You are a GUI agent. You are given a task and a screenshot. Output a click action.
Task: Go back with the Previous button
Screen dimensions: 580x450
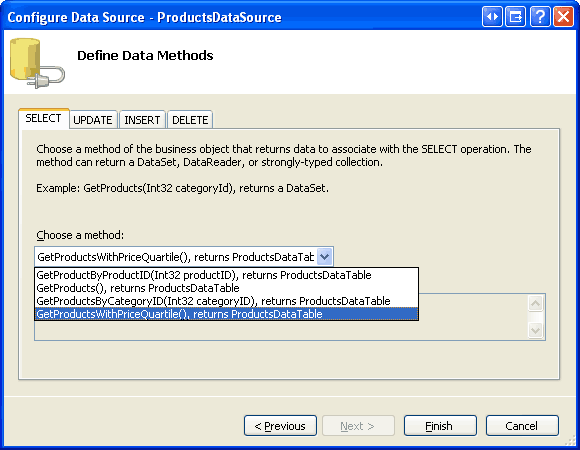(280, 426)
